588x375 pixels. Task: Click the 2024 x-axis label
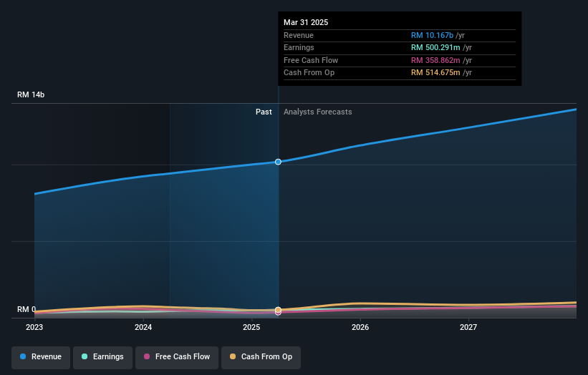pos(143,328)
